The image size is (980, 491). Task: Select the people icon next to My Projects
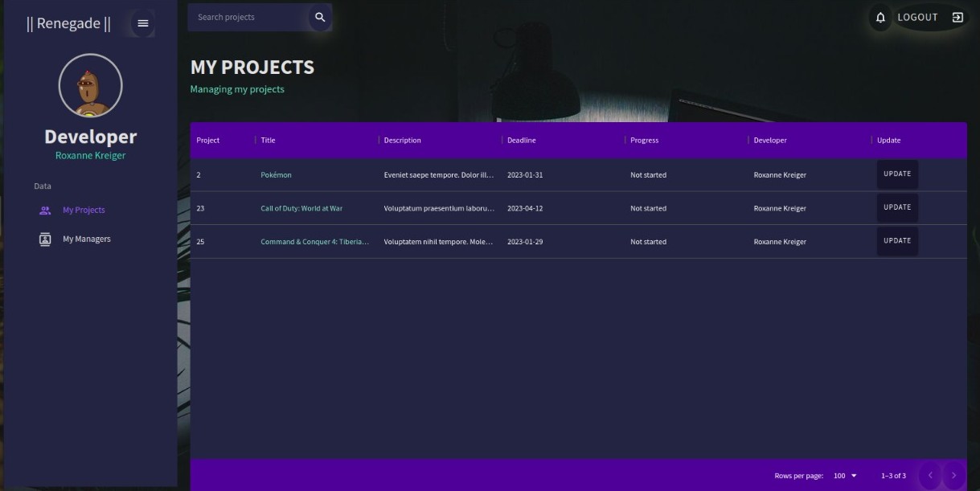click(x=45, y=210)
